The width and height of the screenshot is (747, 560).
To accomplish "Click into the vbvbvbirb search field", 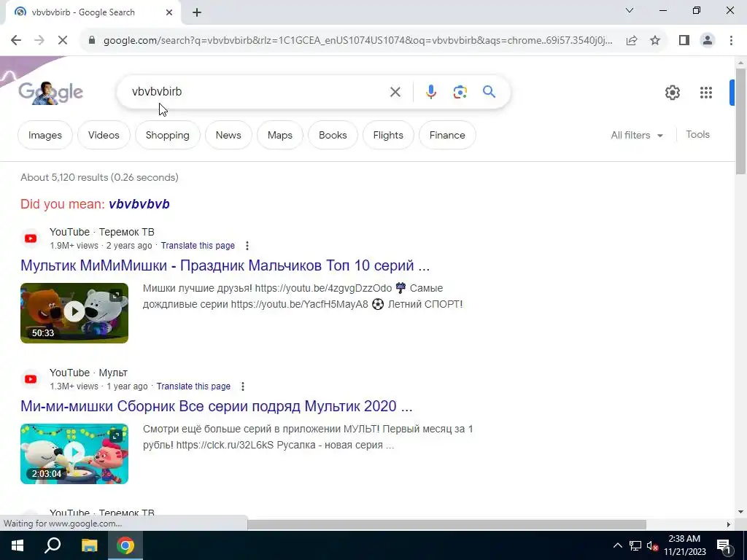I will coord(258,91).
